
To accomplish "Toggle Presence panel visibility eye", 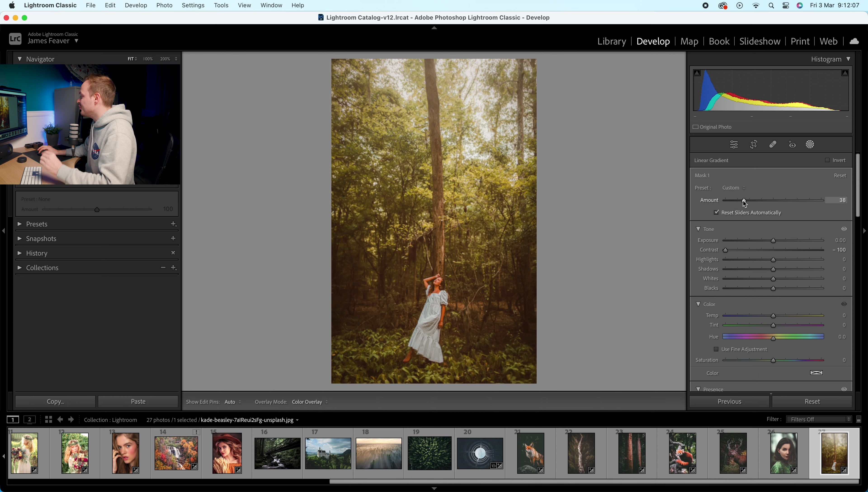I will 844,389.
